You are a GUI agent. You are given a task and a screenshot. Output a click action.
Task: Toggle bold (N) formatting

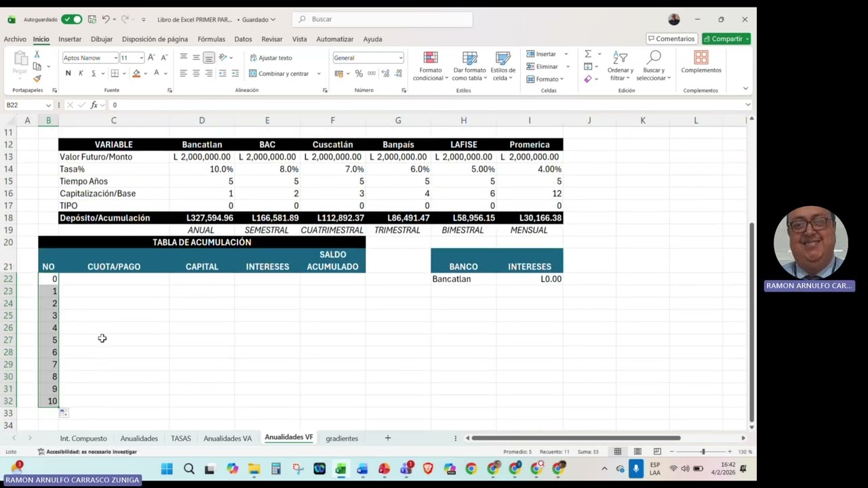click(x=68, y=73)
